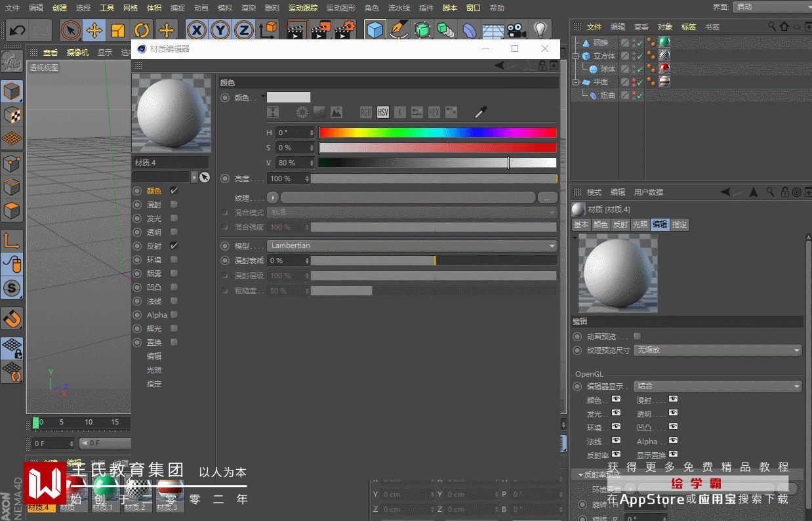The image size is (812, 521).
Task: Uncheck the 反射 channel checkbox
Action: 174,246
